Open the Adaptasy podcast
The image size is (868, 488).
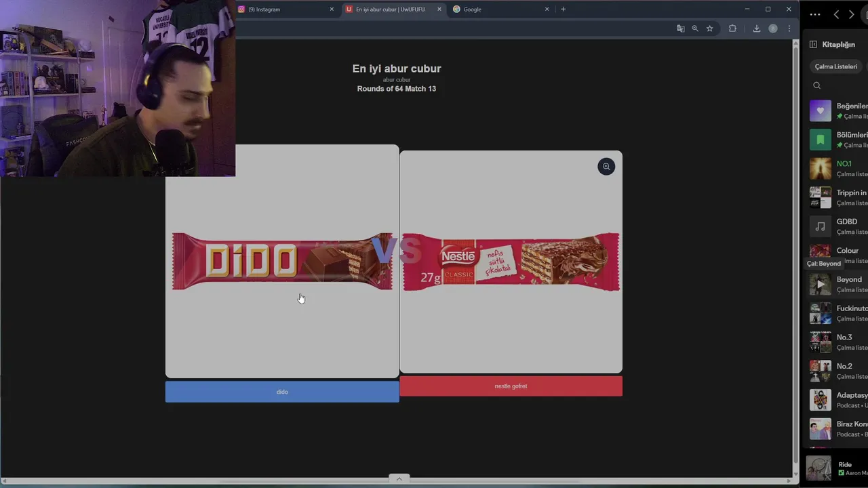[x=838, y=400]
